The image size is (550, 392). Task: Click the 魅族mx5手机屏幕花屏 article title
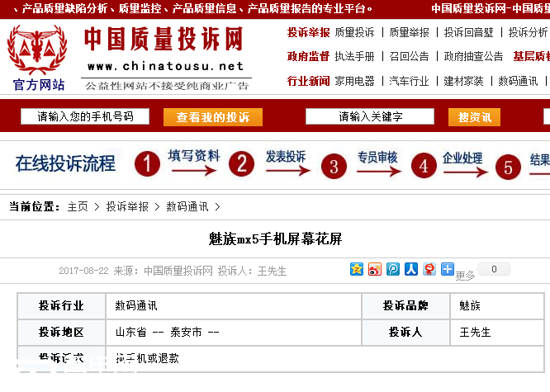(275, 239)
